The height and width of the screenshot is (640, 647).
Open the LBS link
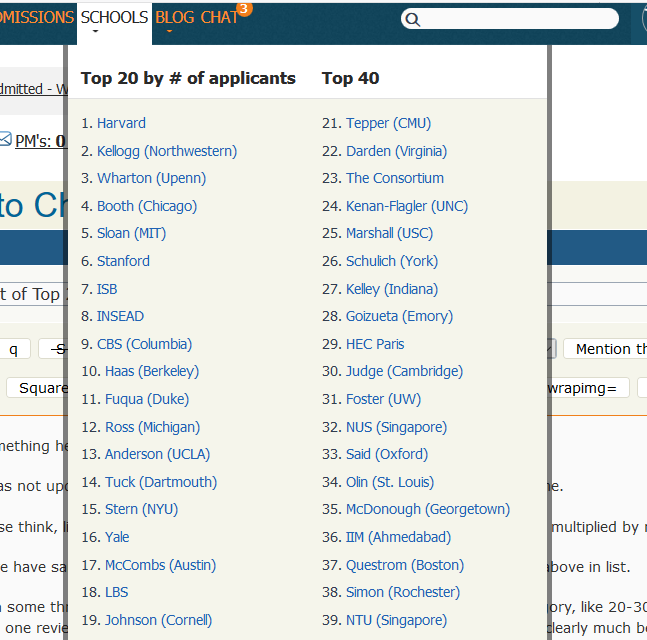(x=117, y=592)
